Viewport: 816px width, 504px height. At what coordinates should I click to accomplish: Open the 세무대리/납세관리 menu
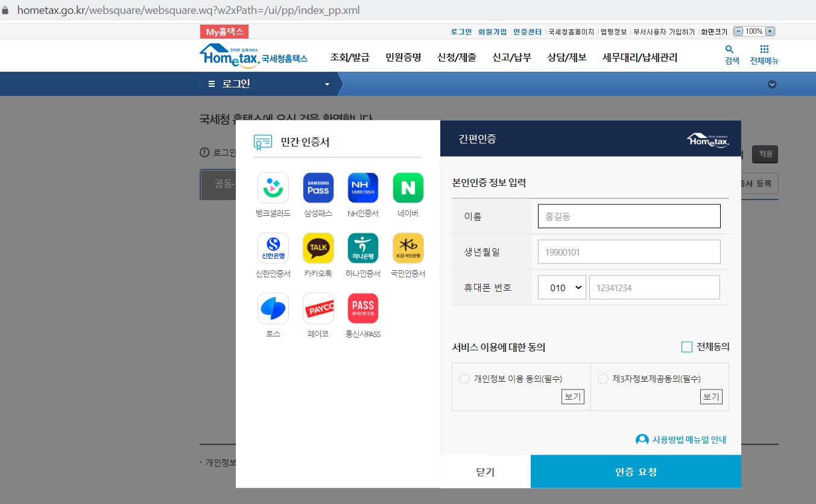tap(640, 57)
